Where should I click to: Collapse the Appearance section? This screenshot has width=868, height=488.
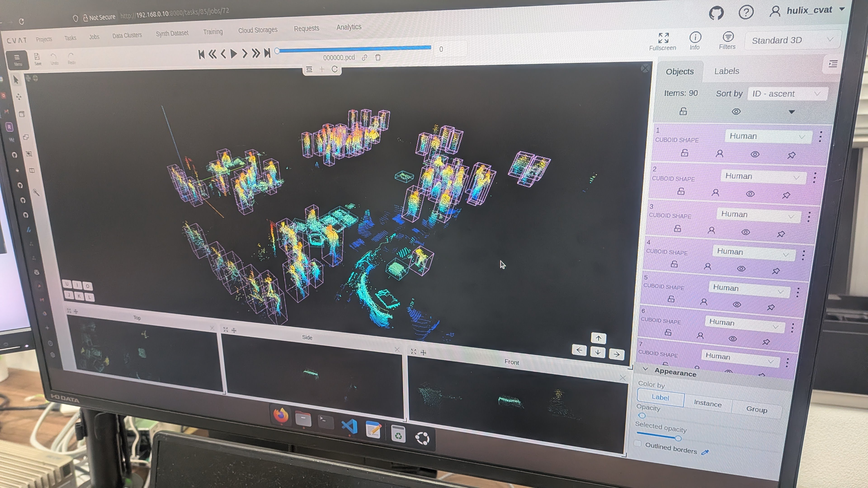(x=645, y=369)
